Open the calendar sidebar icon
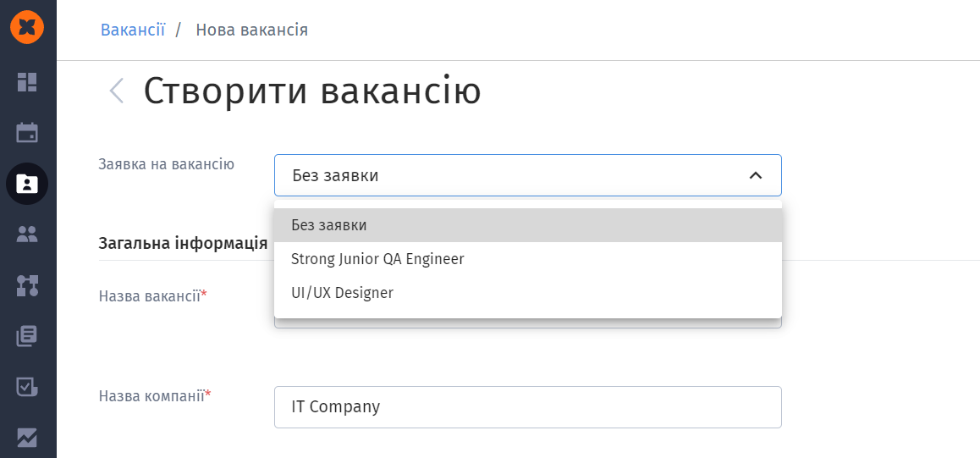 click(27, 132)
